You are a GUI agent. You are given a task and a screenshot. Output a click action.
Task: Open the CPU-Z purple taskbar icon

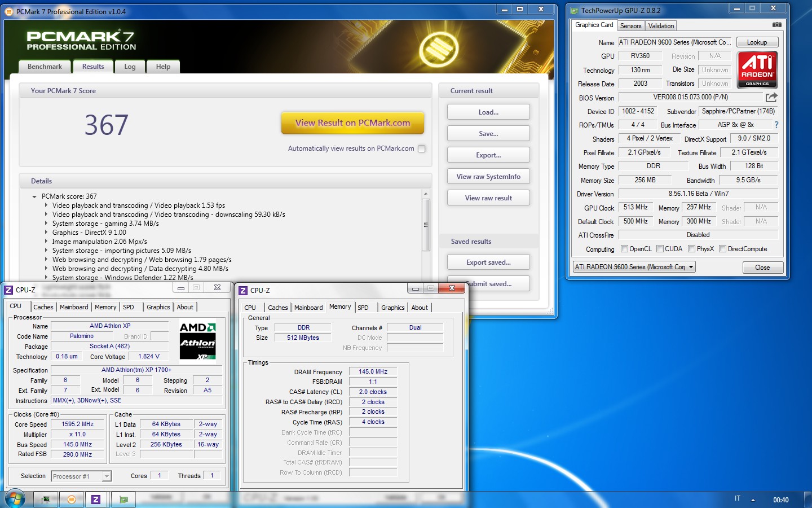96,499
